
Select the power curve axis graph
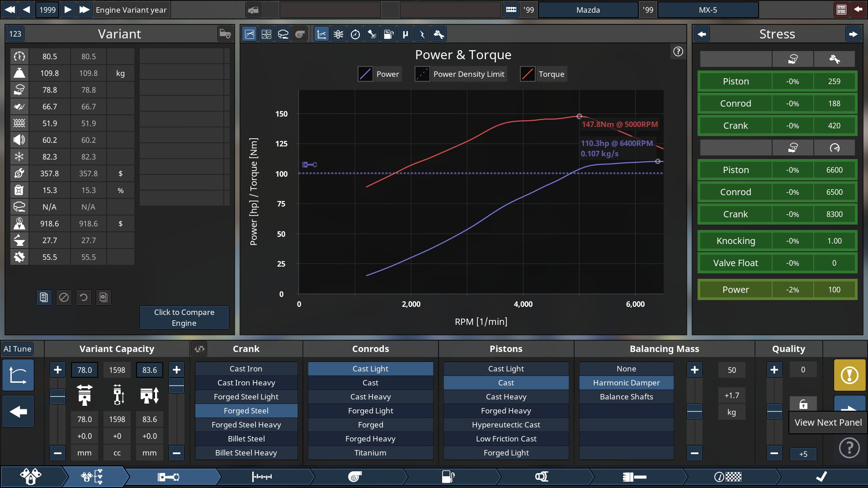click(321, 34)
